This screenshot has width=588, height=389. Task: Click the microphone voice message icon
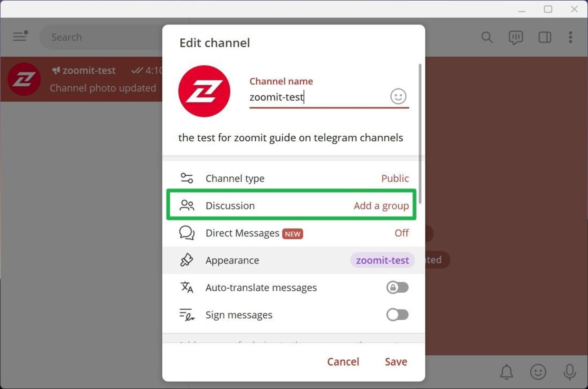569,372
